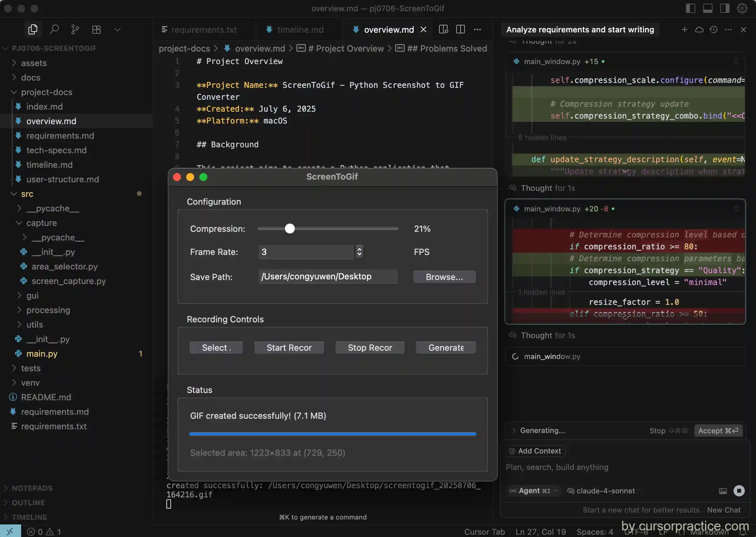Click the GIF creation progress bar
The width and height of the screenshot is (756, 537).
coord(332,434)
